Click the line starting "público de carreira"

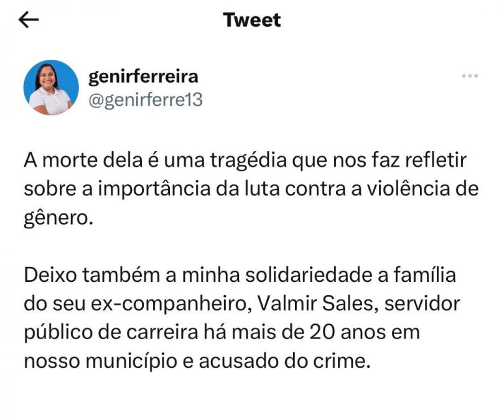point(222,332)
